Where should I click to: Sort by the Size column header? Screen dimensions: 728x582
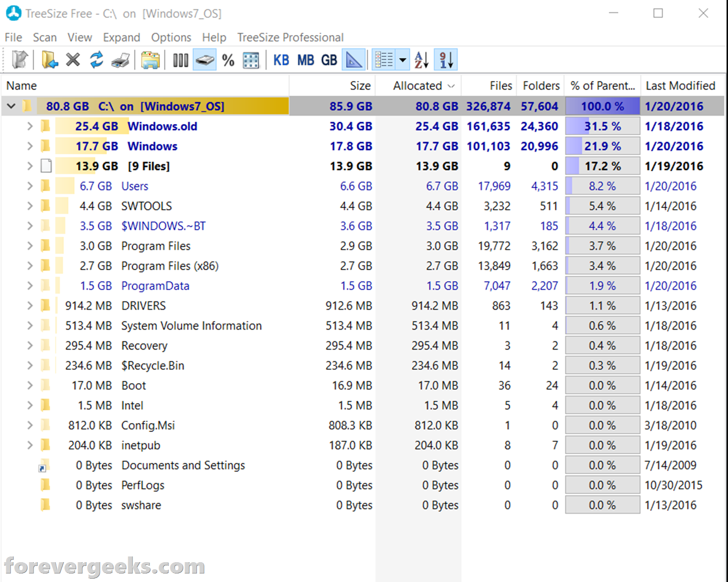point(332,86)
